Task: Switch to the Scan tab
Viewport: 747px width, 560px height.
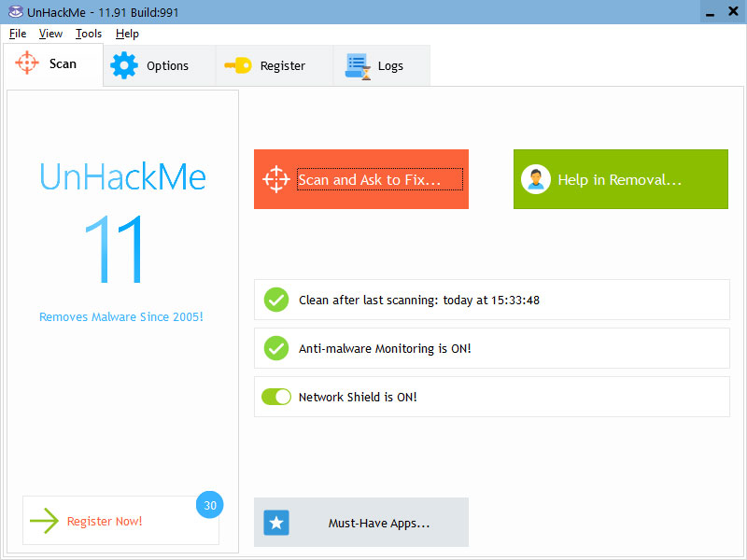Action: [x=53, y=64]
